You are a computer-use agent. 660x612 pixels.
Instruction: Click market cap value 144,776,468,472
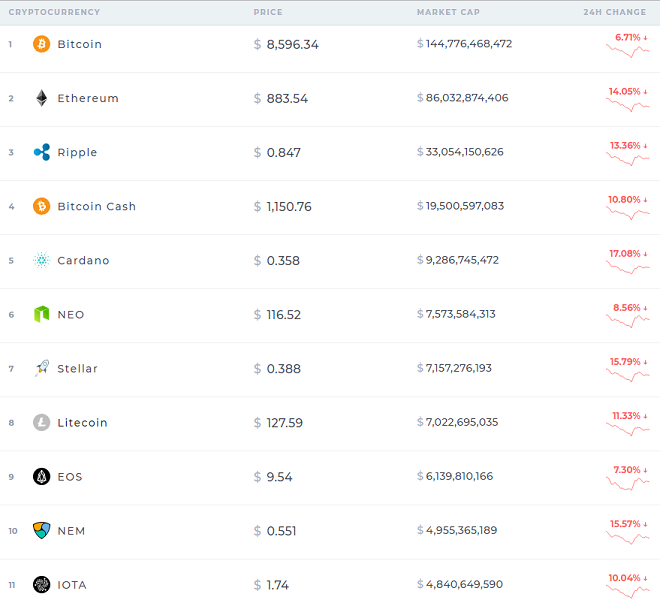(x=469, y=44)
